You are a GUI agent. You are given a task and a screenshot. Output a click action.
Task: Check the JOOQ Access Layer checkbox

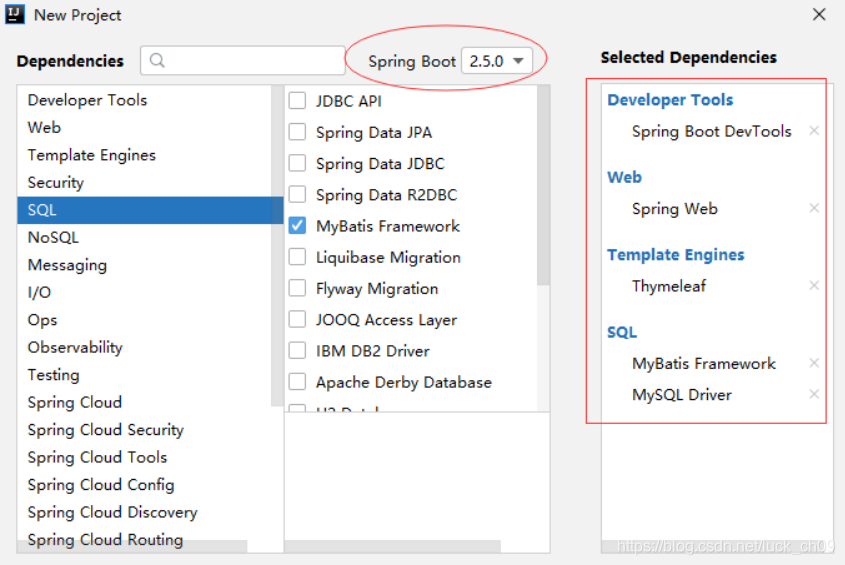point(297,320)
